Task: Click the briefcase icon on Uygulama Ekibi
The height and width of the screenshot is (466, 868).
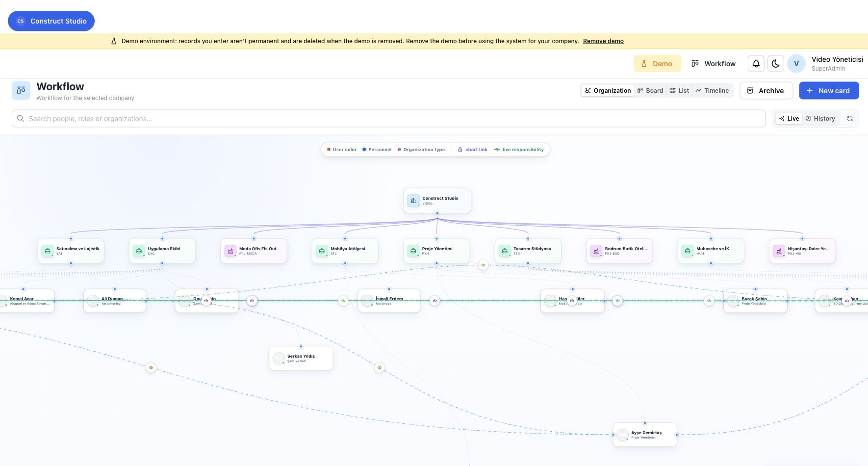Action: coord(139,251)
